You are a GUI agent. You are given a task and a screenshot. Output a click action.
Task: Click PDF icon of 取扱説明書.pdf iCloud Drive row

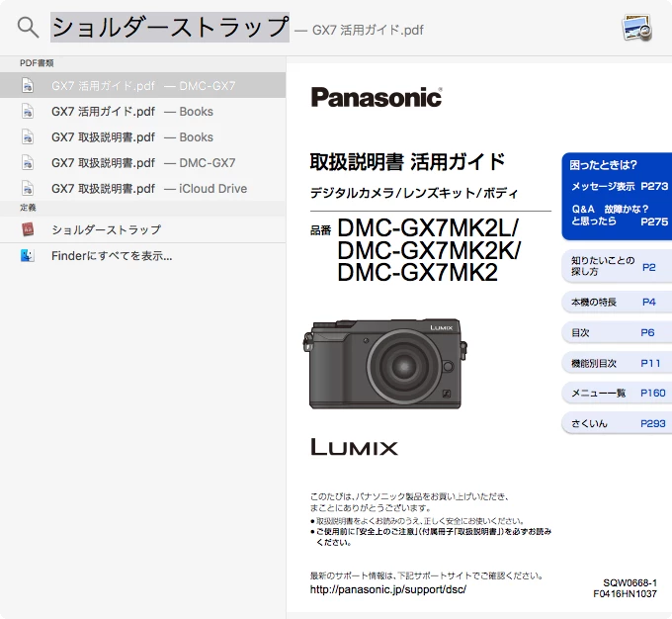coord(28,189)
